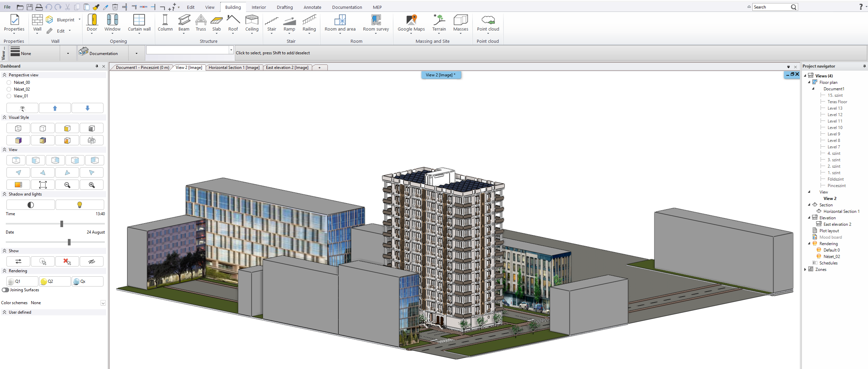Image resolution: width=868 pixels, height=369 pixels.
Task: Click the Q2 rendering button
Action: [54, 281]
